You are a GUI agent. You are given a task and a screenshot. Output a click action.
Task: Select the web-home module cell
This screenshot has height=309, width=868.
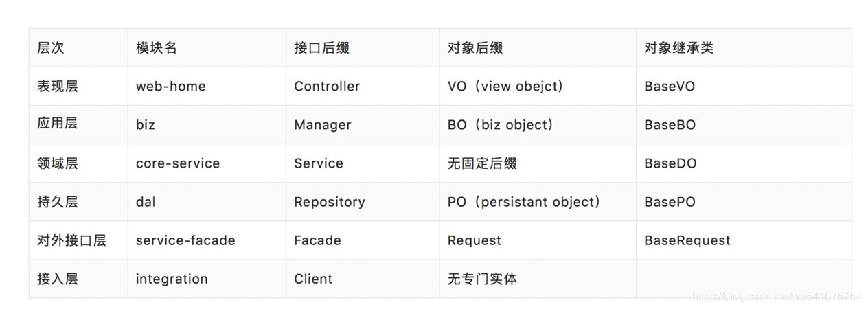click(207, 87)
